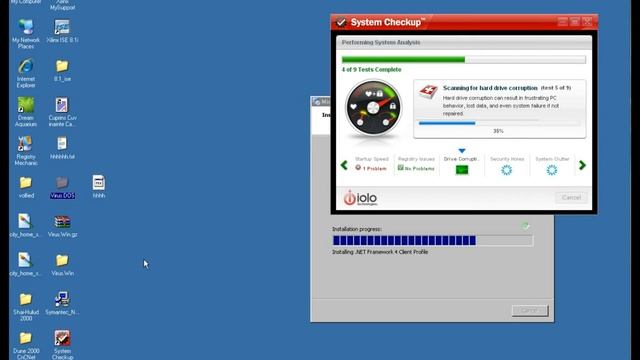The height and width of the screenshot is (360, 640).
Task: Click the System Checkup gauge dial graphic
Action: (373, 108)
